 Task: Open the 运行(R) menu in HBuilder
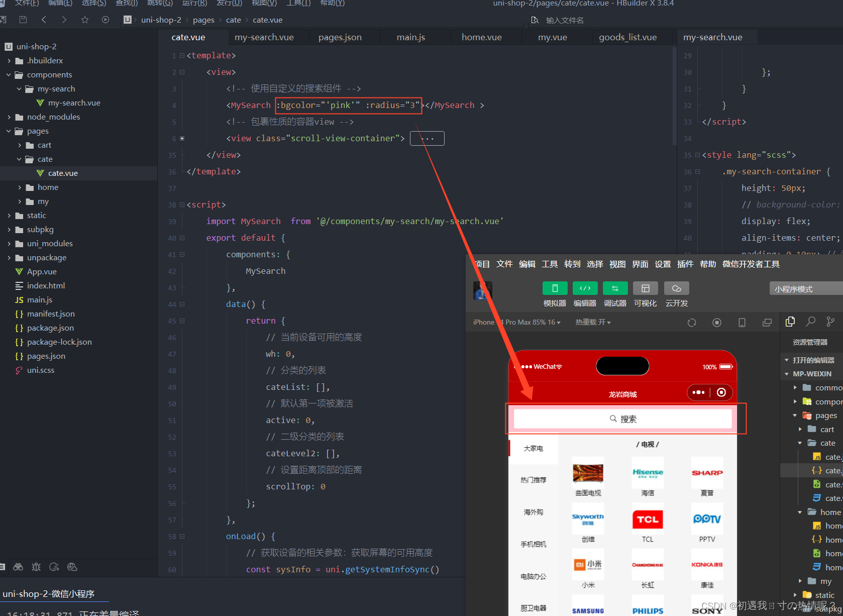(194, 3)
